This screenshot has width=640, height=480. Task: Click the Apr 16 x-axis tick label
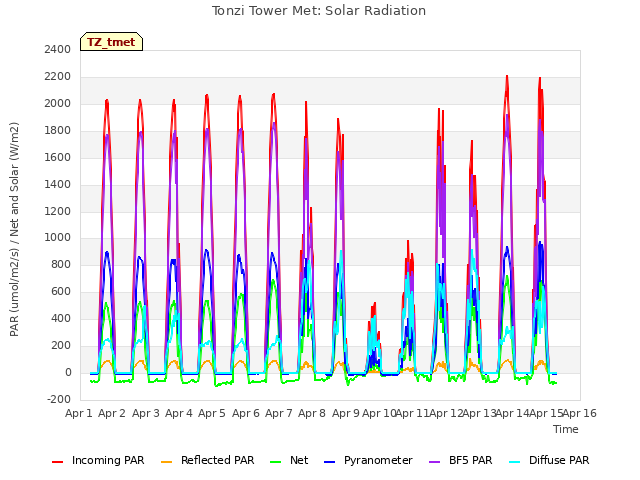click(580, 413)
